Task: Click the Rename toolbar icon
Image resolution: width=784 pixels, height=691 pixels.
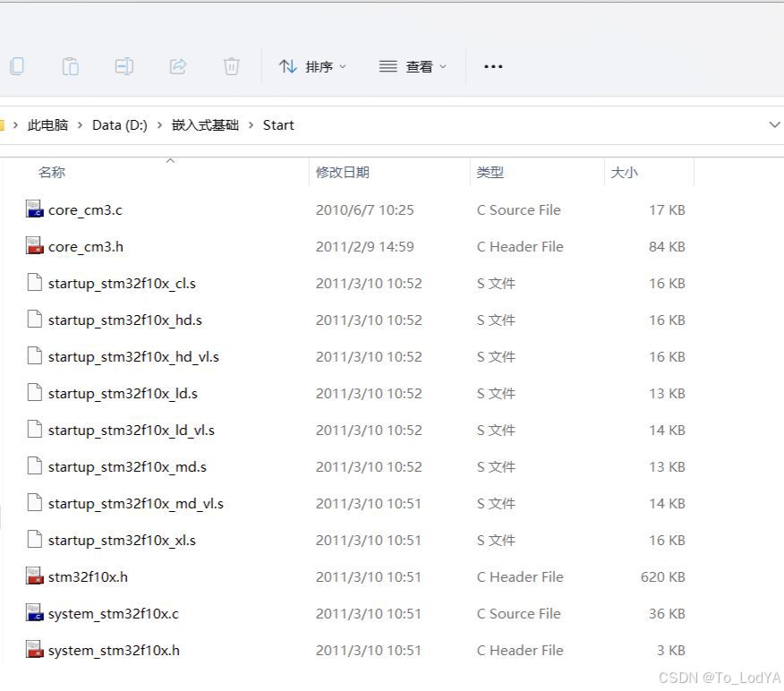Action: point(124,66)
